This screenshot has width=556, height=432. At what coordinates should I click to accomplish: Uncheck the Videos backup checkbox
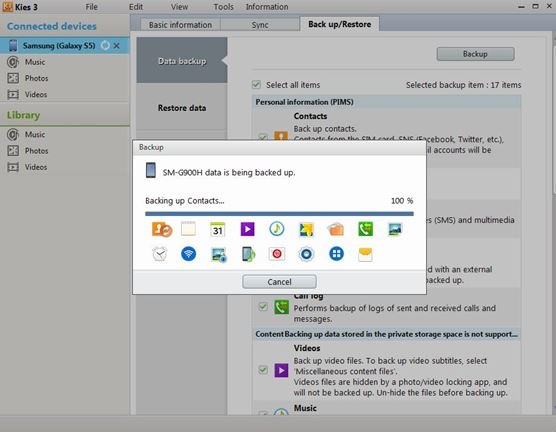(x=263, y=370)
